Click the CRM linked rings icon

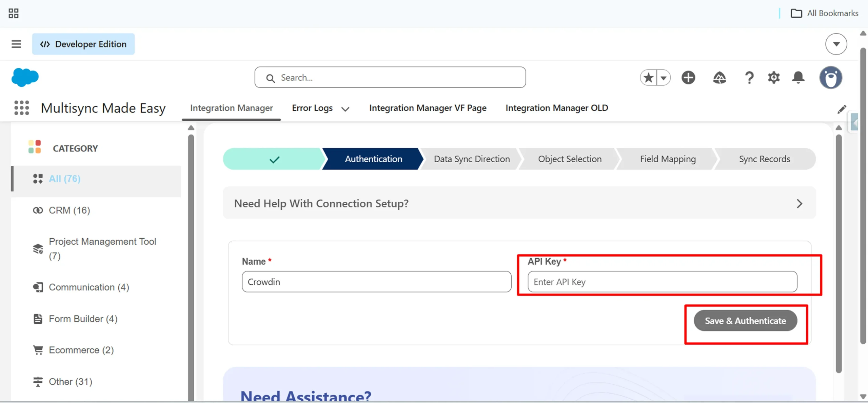38,210
